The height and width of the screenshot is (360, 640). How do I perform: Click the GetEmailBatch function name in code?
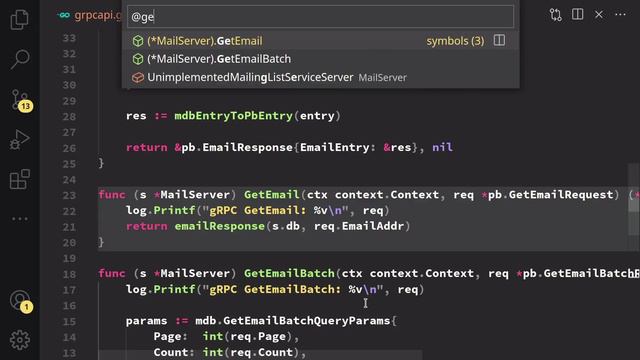[x=289, y=273]
